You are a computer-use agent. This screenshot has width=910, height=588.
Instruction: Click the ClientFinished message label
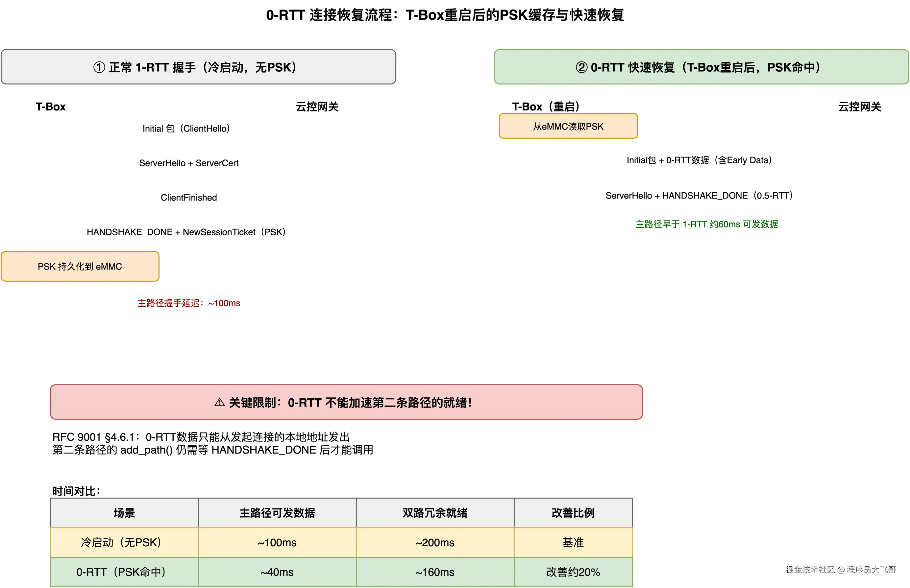(188, 198)
